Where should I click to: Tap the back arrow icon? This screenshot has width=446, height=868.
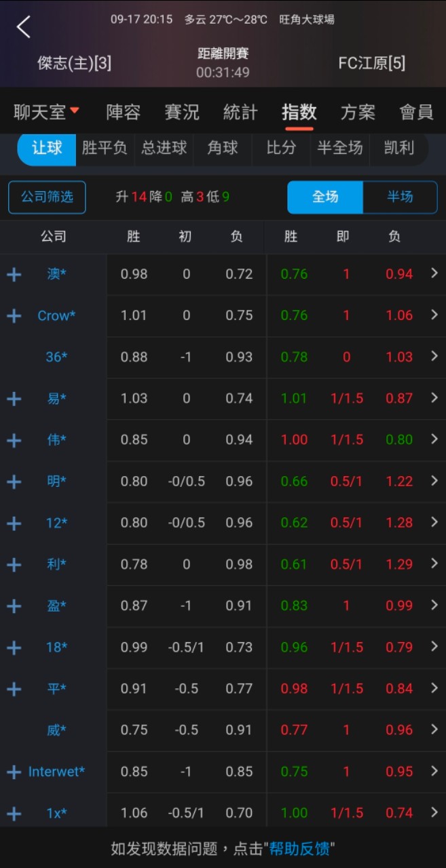(24, 27)
